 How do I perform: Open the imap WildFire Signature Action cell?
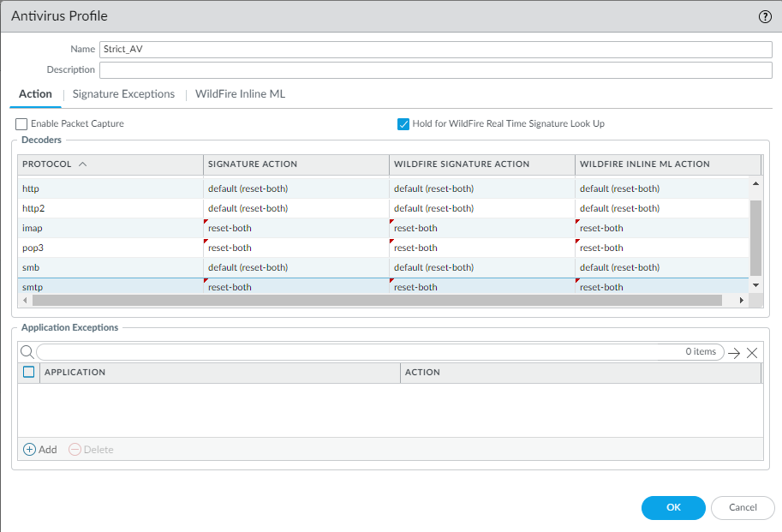click(x=481, y=228)
